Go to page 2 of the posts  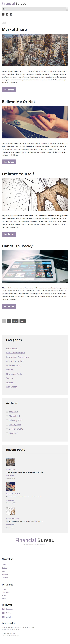pos(9,321)
